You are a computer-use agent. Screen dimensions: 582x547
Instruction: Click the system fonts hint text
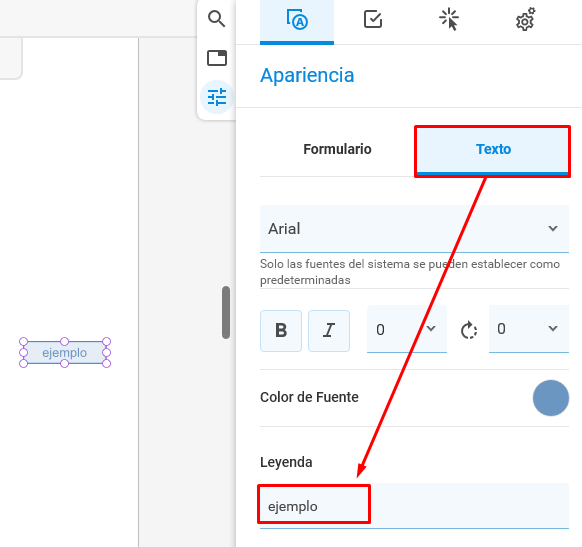tap(410, 272)
